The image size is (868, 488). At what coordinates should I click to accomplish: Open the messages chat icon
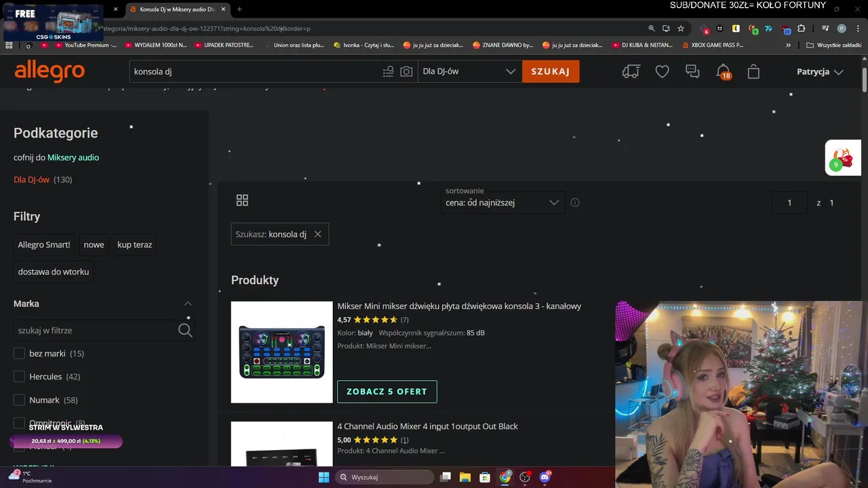pyautogui.click(x=692, y=71)
